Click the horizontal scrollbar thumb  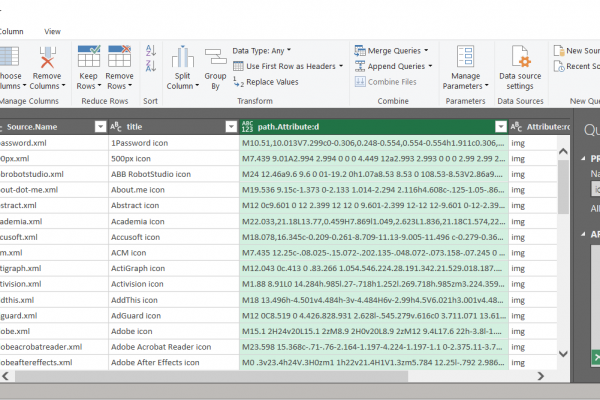point(211,376)
